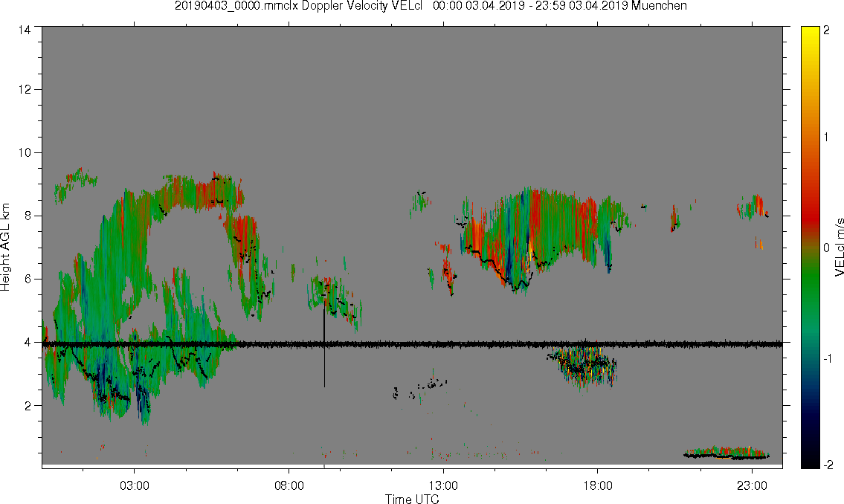Screen dimensions: 844x504
Task: Click the yellow top of the colorbar
Action: (809, 31)
